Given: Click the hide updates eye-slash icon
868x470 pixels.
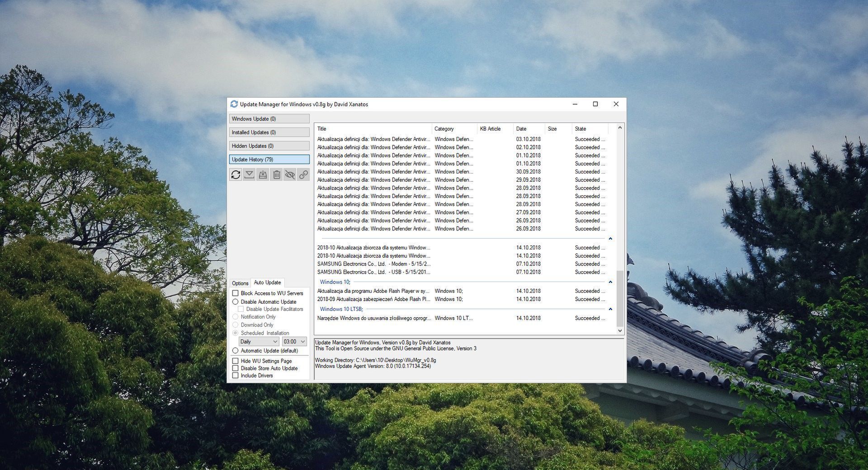Looking at the screenshot, I should (x=290, y=174).
